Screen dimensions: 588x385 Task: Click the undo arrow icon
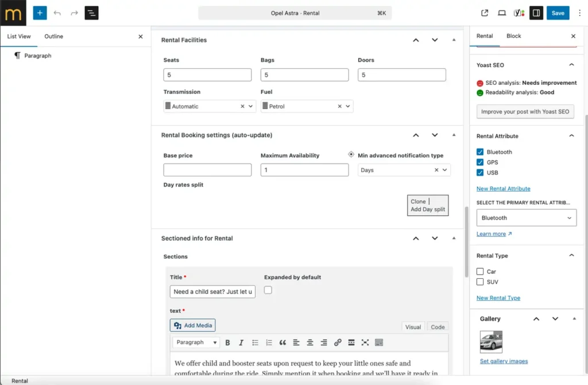click(57, 13)
